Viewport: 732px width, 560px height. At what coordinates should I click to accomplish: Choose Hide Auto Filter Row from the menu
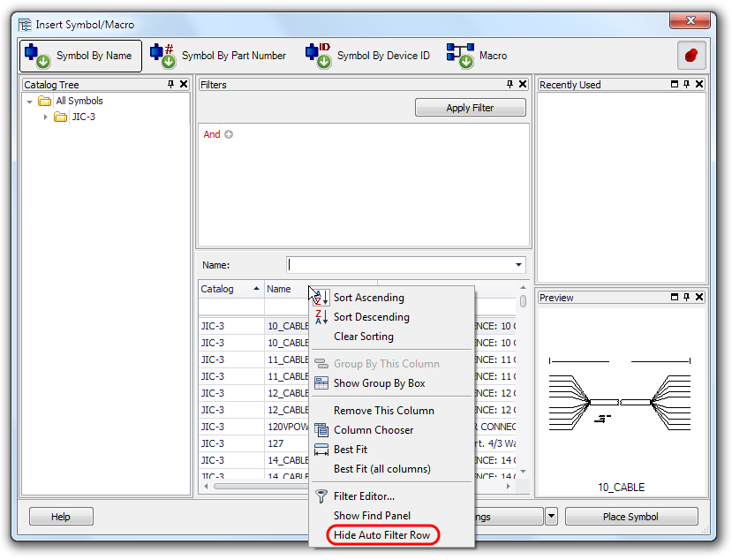(x=383, y=535)
